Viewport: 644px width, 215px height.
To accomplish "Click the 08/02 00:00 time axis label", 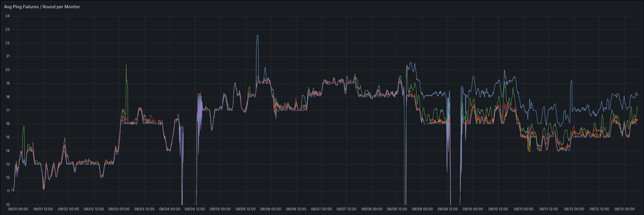I will click(x=68, y=209).
